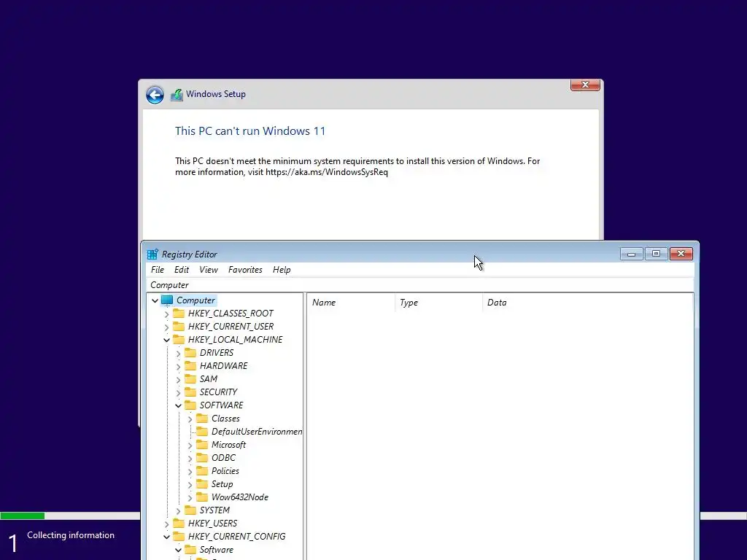Click the DefaultUserEnvironment folder icon

click(x=202, y=432)
